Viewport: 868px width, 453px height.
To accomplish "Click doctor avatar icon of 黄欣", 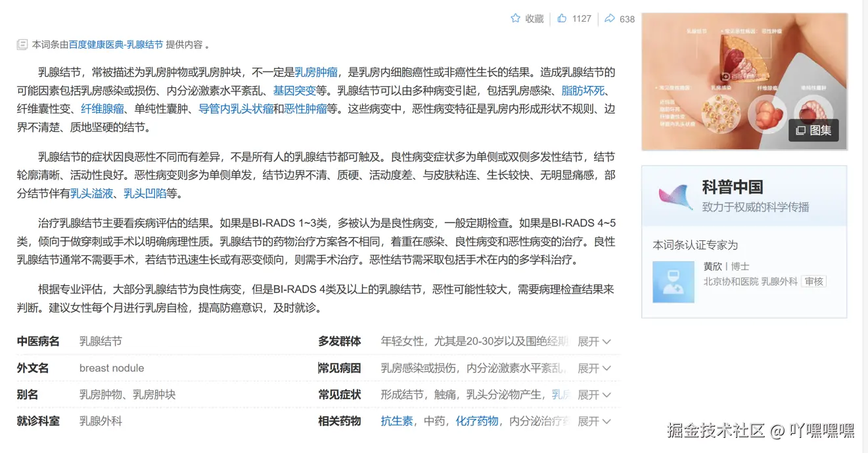I will [673, 281].
